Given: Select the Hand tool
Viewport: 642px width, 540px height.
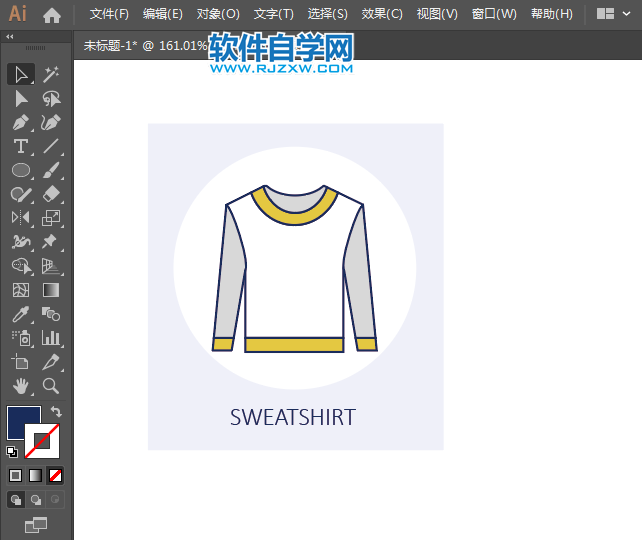Looking at the screenshot, I should pos(21,386).
